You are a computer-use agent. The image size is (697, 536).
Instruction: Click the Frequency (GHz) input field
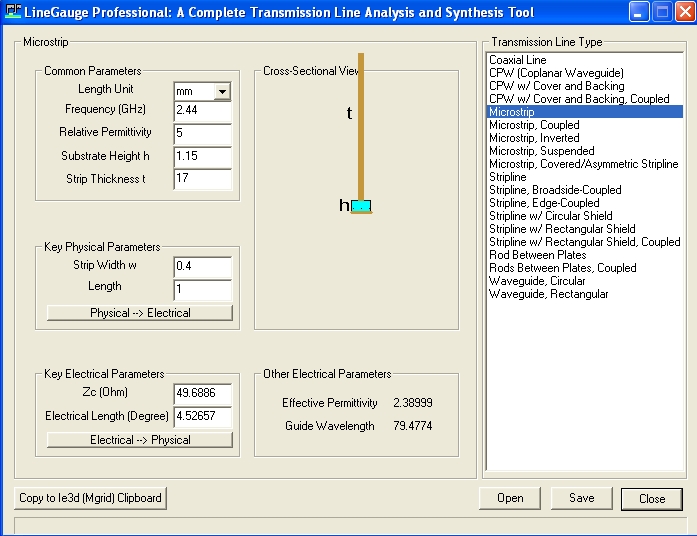(203, 111)
